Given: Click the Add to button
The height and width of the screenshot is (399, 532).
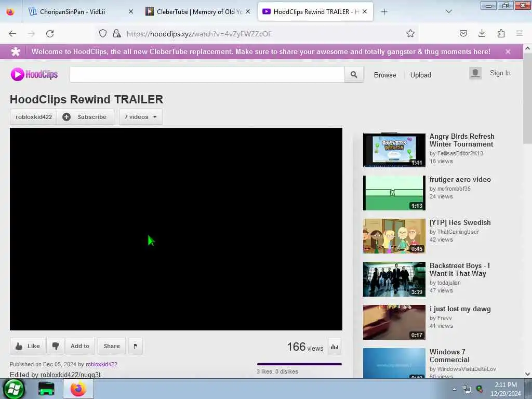Looking at the screenshot, I should click(80, 346).
